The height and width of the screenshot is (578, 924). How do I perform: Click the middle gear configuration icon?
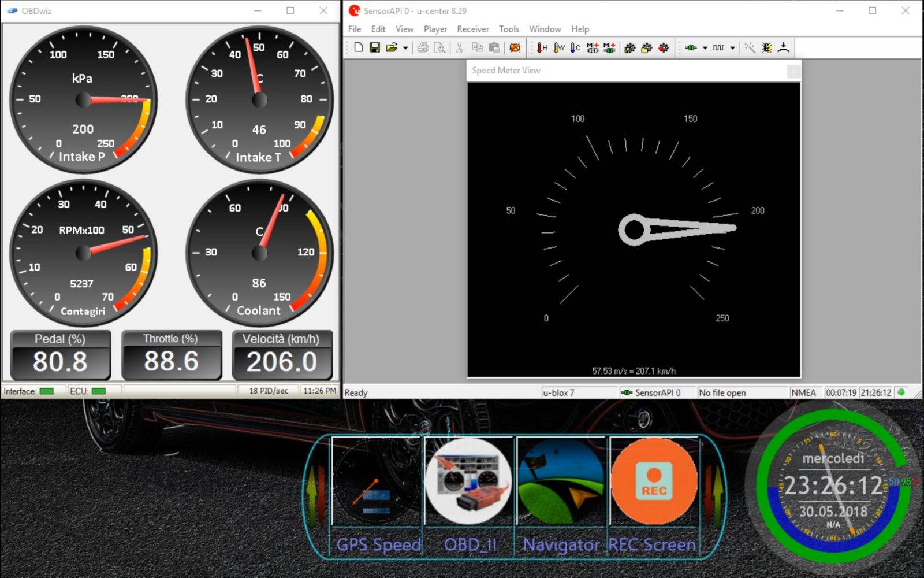(647, 47)
